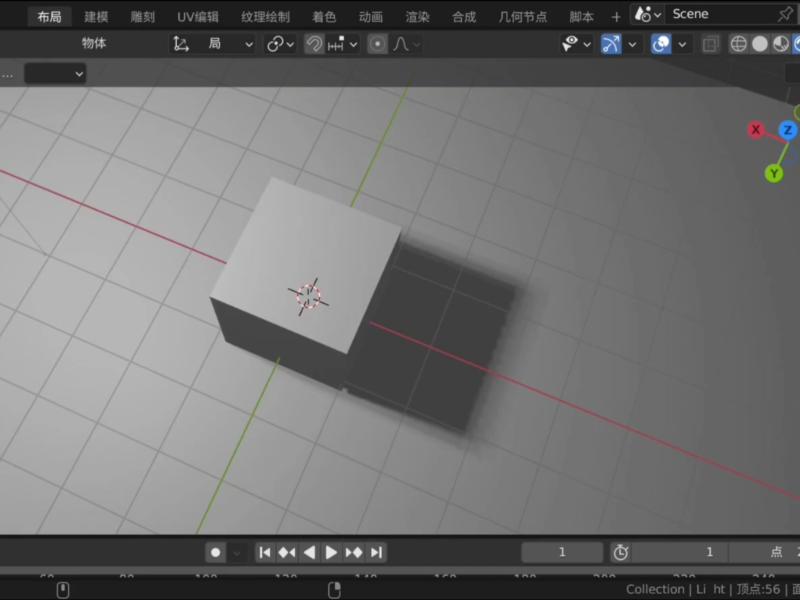The width and height of the screenshot is (800, 600).
Task: Toggle snapping magnet icon
Action: click(x=314, y=44)
